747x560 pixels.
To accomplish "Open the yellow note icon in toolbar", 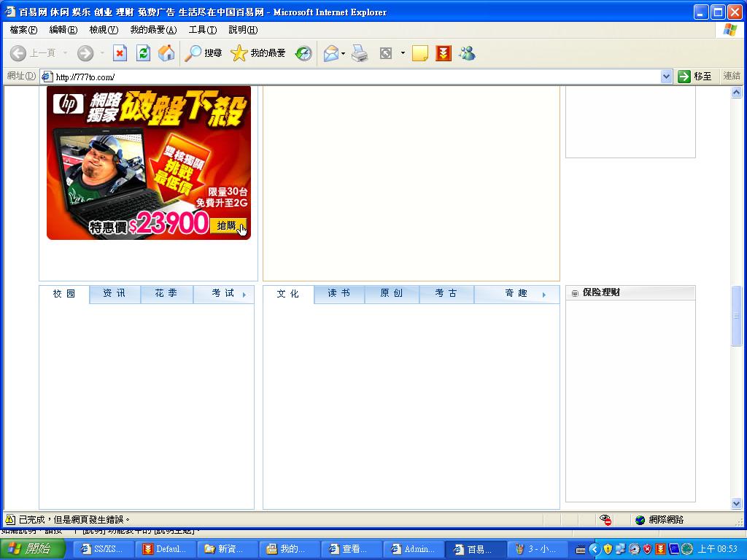I will pyautogui.click(x=419, y=52).
